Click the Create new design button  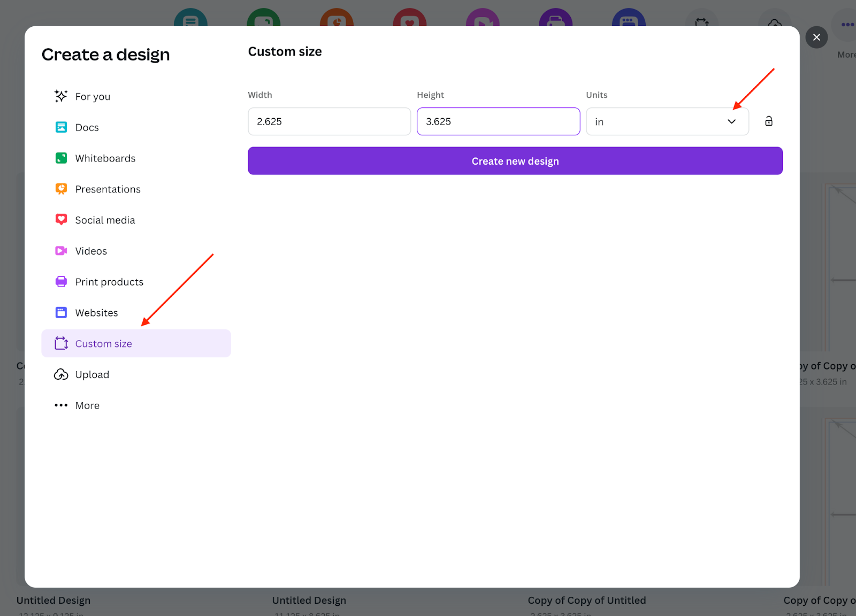(x=515, y=161)
